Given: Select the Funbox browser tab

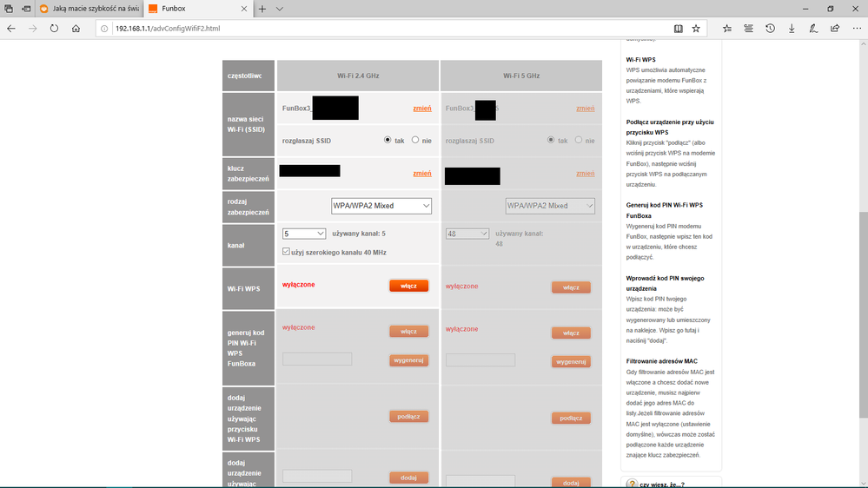Looking at the screenshot, I should point(191,9).
